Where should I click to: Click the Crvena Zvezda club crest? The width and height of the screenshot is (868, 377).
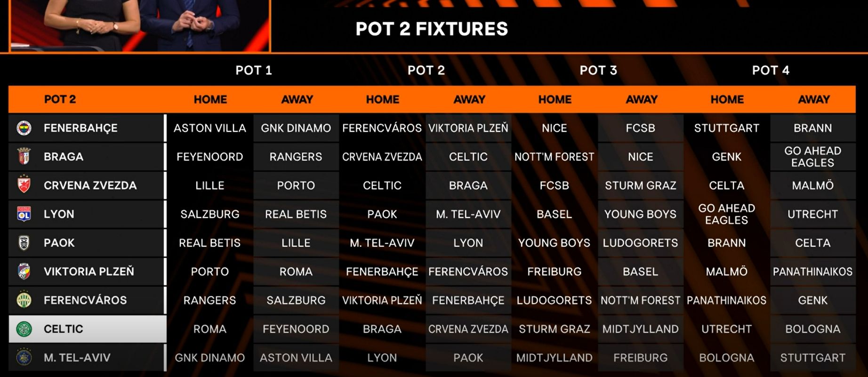(x=24, y=185)
